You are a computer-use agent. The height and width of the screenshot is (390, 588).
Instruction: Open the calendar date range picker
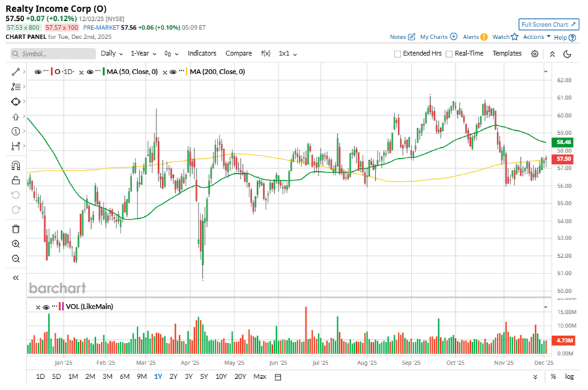click(278, 377)
